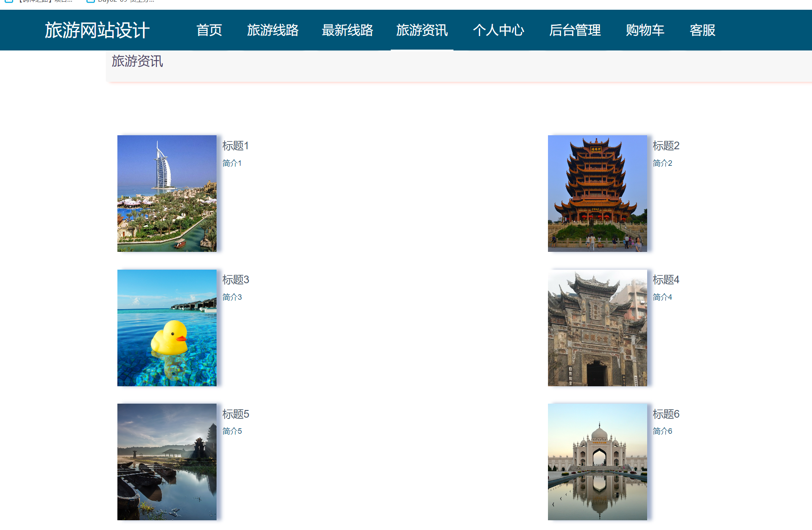Click the 简介3 description text
Screen dimensions: 812x530
(x=232, y=297)
